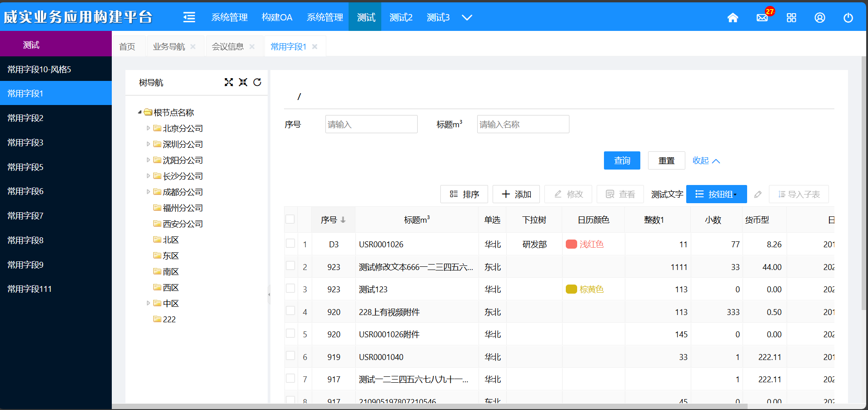The image size is (868, 410).
Task: Collapse the 根节点名称 tree node arrow
Action: coord(140,112)
